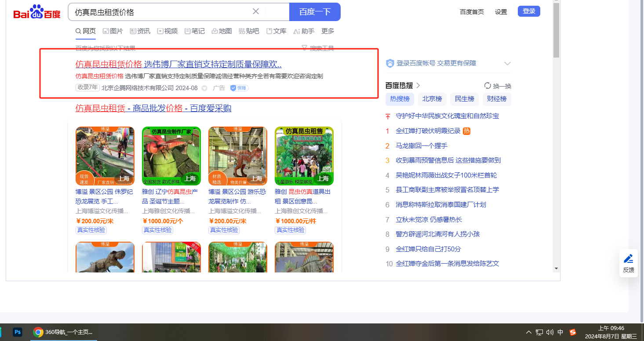Image resolution: width=644 pixels, height=341 pixels.
Task: Open hot topic 吴艳妮林雨薇出战女子100米栏首轮
Action: pos(447,175)
